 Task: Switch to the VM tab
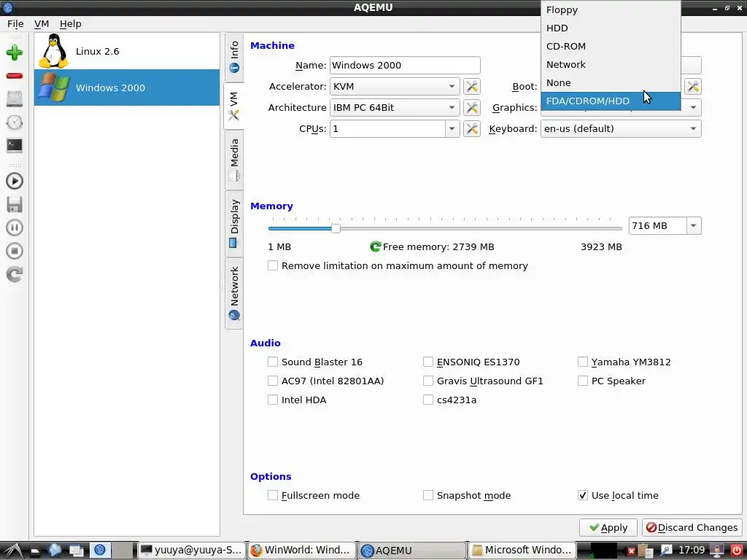[x=234, y=106]
